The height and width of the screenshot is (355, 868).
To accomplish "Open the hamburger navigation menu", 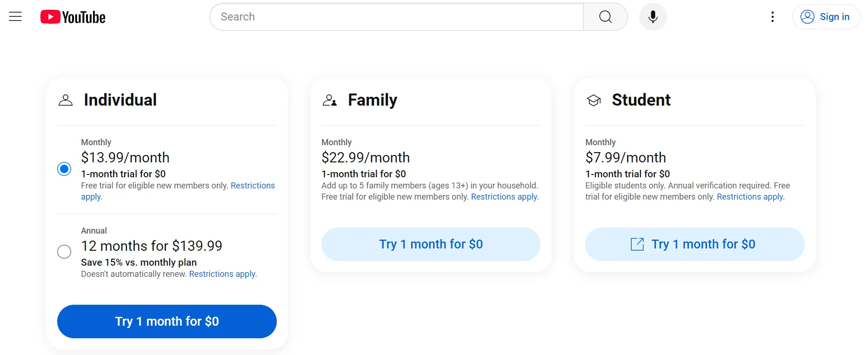I will tap(15, 16).
